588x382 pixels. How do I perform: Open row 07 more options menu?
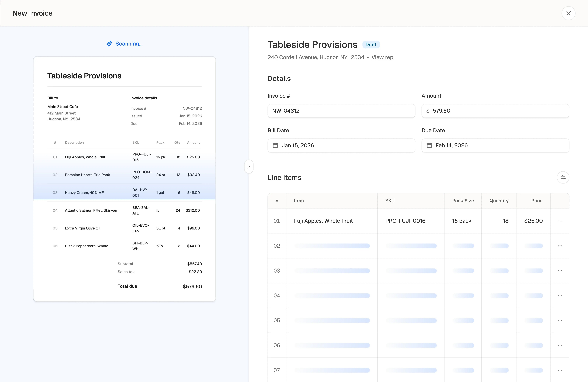click(560, 370)
